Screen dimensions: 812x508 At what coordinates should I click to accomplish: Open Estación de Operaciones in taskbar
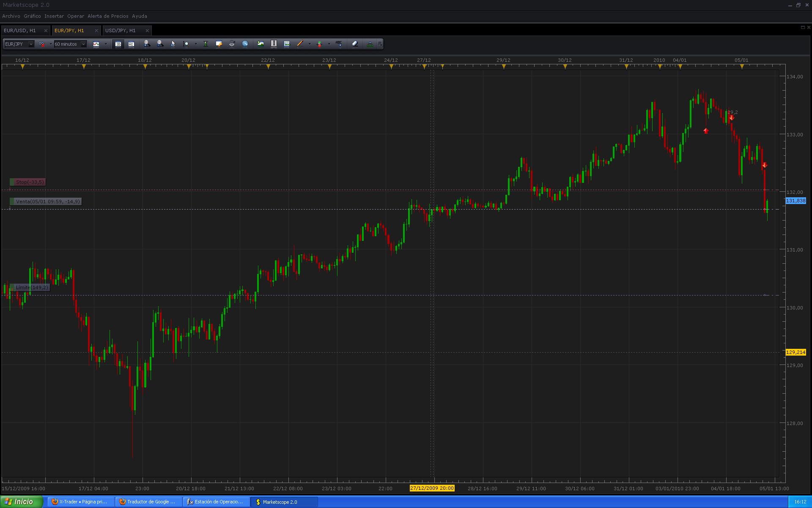[216, 502]
